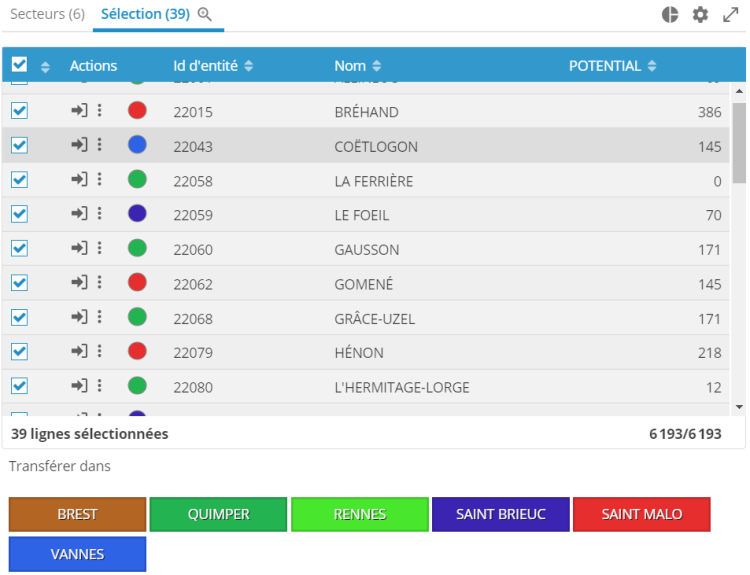The height and width of the screenshot is (575, 750).
Task: Transfer selection to the BREST sector
Action: 77,514
